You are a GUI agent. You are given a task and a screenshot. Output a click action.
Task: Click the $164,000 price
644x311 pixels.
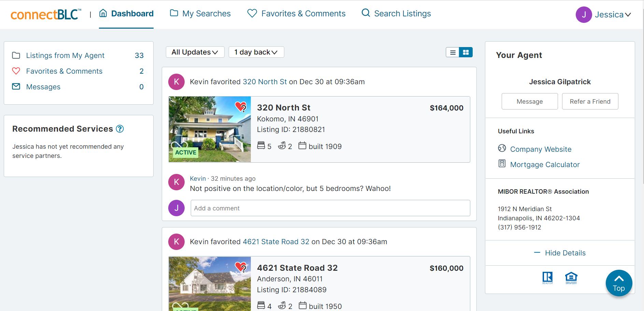[446, 108]
